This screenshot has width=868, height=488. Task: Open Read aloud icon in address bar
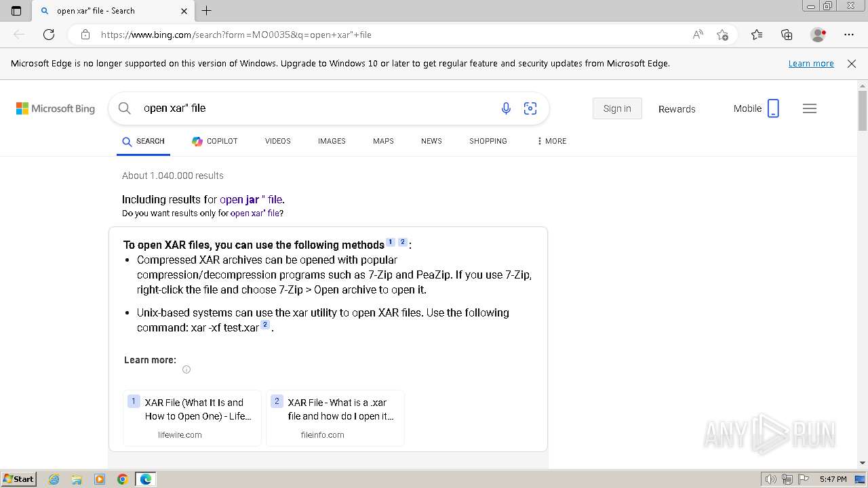click(x=698, y=35)
